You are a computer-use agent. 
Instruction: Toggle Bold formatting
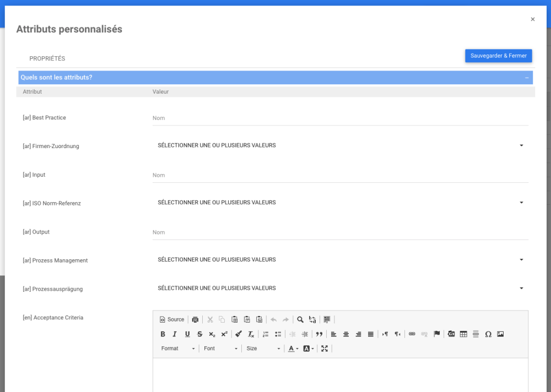tap(163, 334)
